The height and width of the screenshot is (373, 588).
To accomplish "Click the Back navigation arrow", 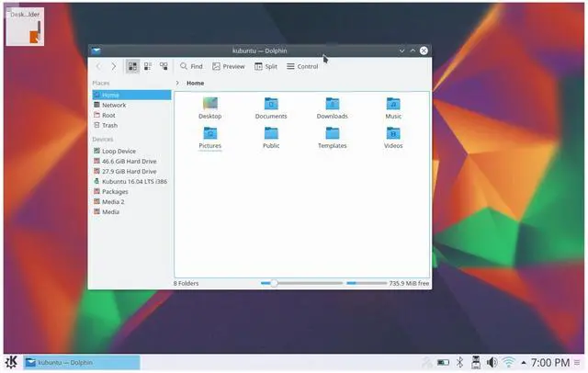I will click(x=98, y=66).
